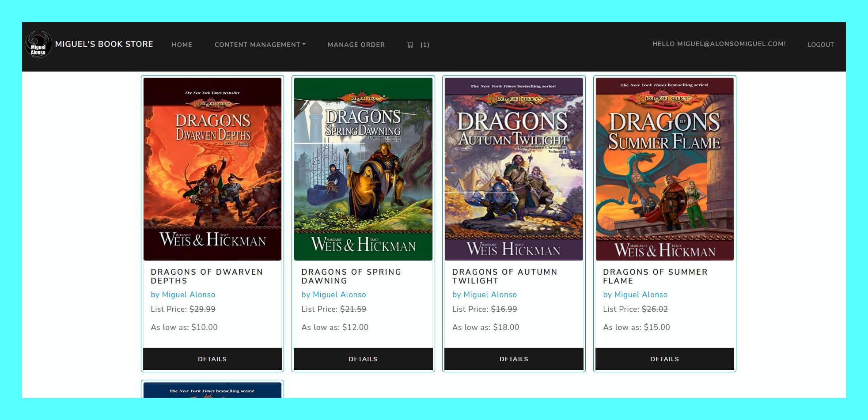Go to the Home menu item
Image resolution: width=868 pixels, height=420 pixels.
pos(182,45)
